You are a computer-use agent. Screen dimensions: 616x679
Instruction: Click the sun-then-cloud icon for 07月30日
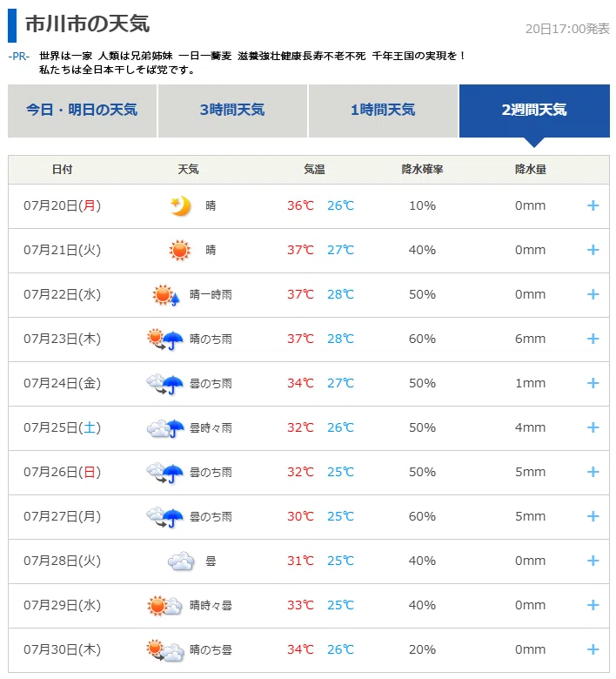click(164, 650)
